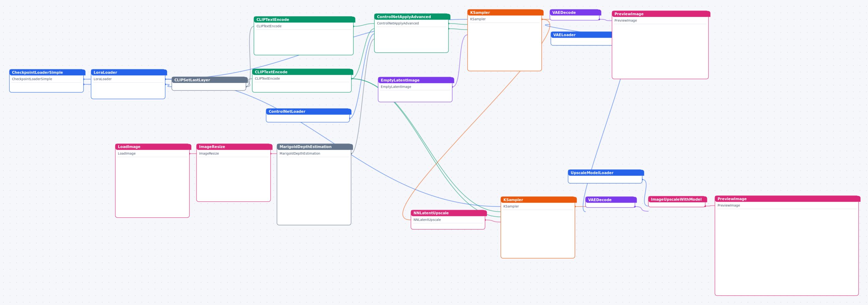Screen dimensions: 868x305
Task: Pick the CLIPTextEncode header beside ControlNetApplyAdvanced
Action: pos(304,20)
